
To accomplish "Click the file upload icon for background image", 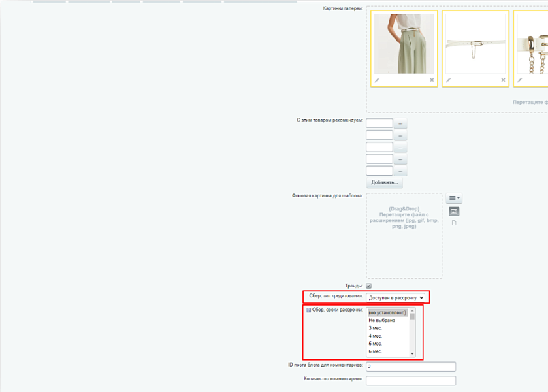I will 454,223.
